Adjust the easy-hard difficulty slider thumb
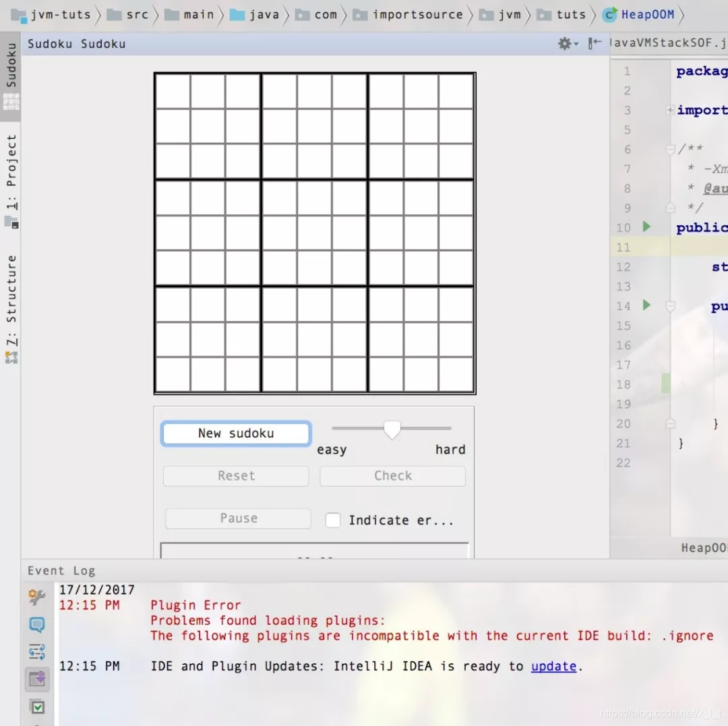This screenshot has width=728, height=726. tap(392, 430)
